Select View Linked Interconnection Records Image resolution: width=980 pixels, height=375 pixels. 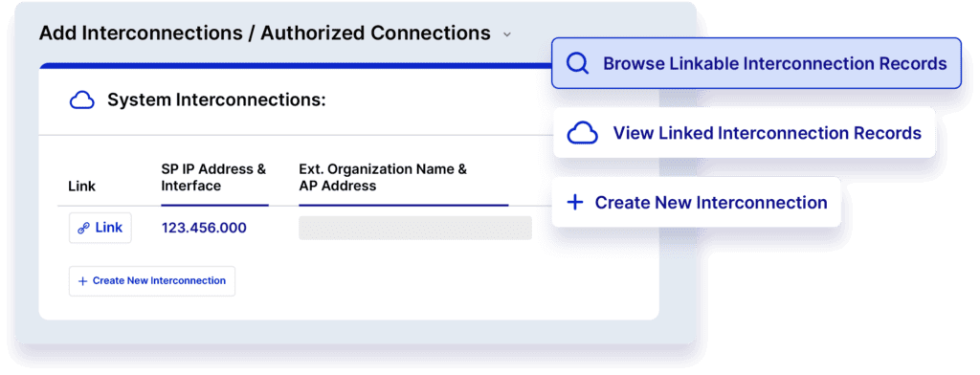tap(744, 133)
